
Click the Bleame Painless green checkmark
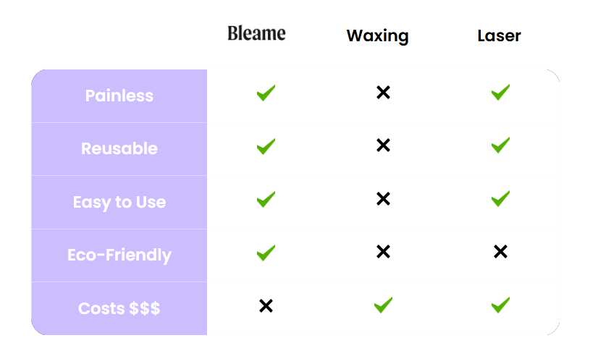pos(266,93)
